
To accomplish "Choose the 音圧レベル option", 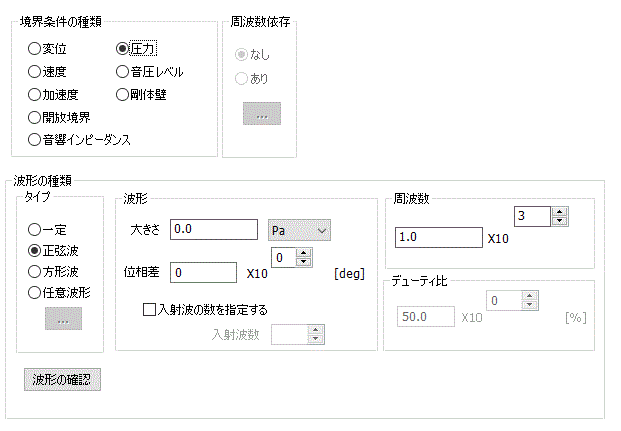I will pos(122,72).
